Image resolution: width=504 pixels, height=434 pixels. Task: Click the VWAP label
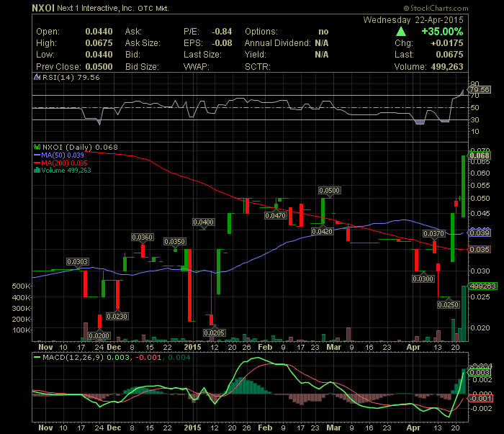tap(196, 67)
